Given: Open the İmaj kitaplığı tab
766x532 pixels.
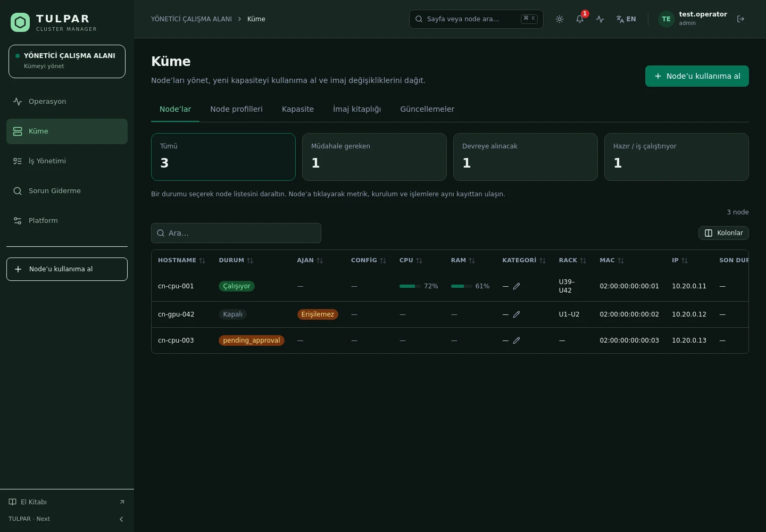Looking at the screenshot, I should pos(357,109).
